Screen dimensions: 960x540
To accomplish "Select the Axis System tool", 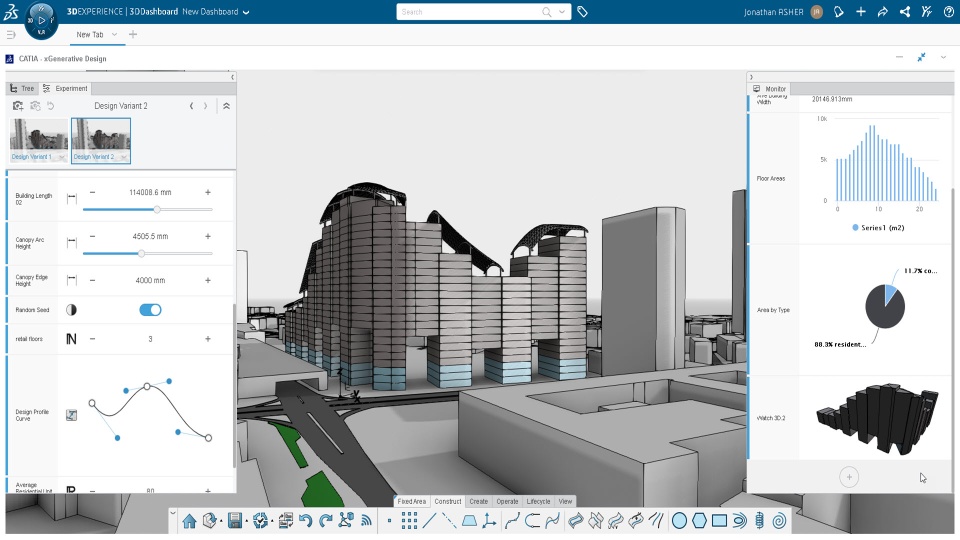I will coord(489,521).
